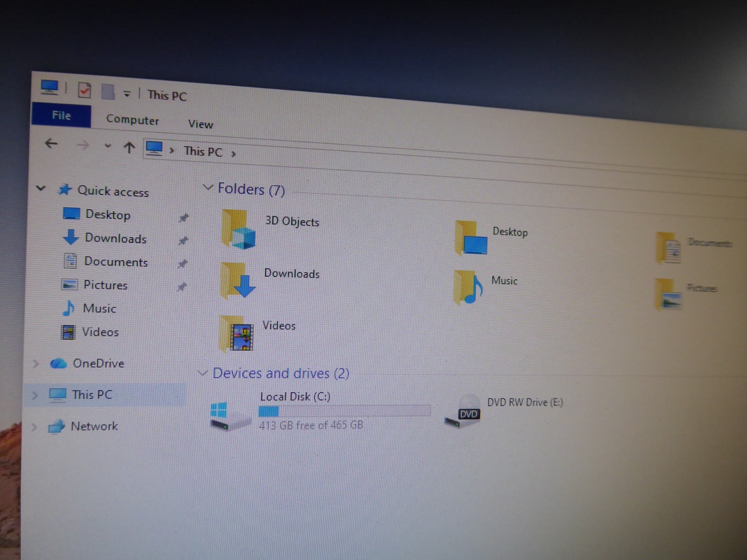Select the Downloads folder icon in Folders

coord(238,280)
